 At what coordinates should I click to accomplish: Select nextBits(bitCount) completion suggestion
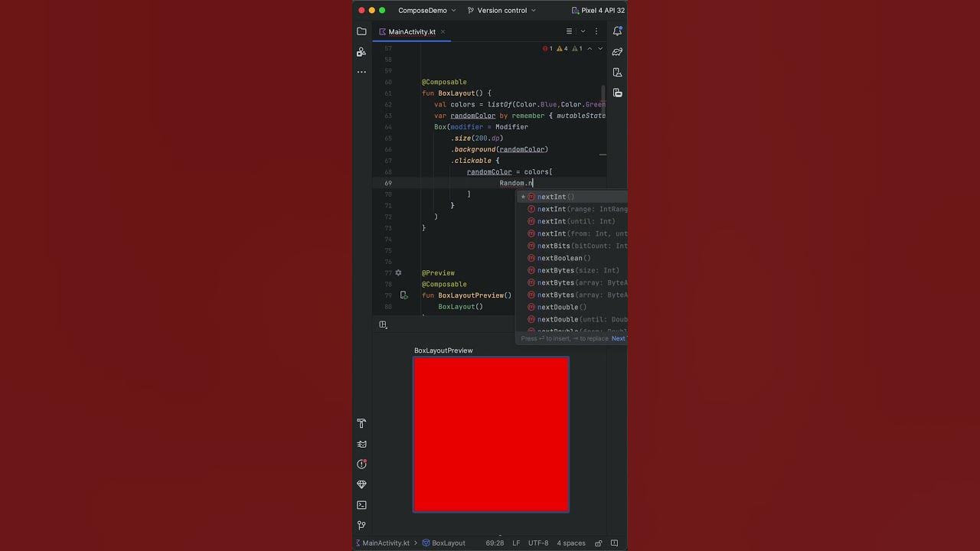[572, 246]
